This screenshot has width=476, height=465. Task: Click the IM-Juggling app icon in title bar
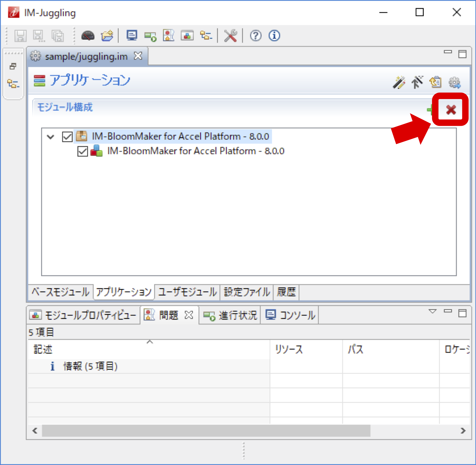coord(14,13)
